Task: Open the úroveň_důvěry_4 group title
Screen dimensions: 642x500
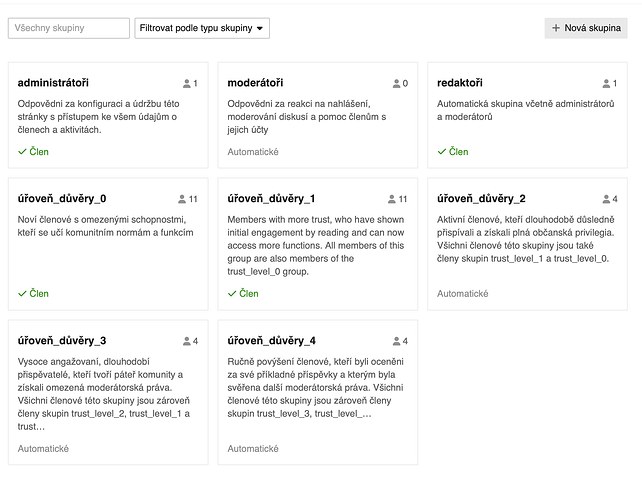Action: [x=271, y=341]
